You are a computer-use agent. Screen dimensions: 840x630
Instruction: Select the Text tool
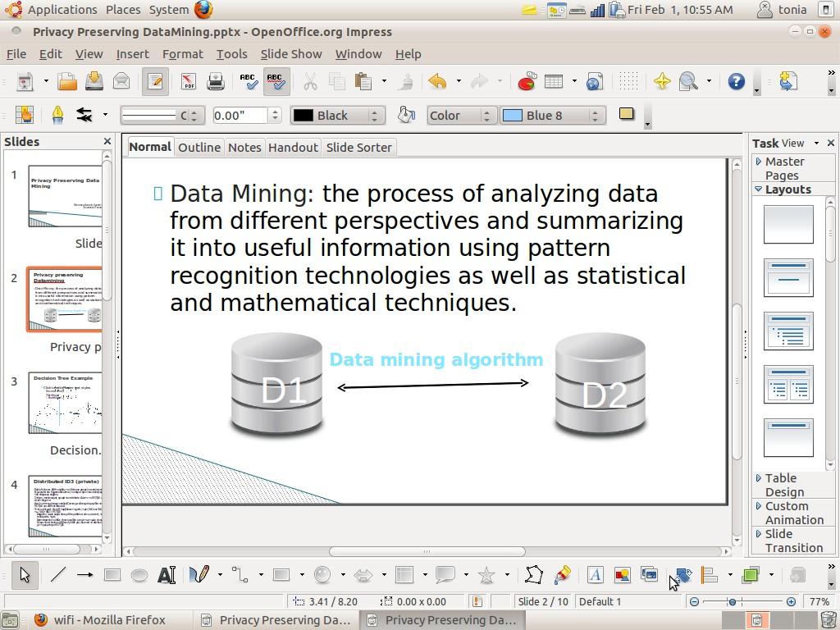pyautogui.click(x=167, y=575)
